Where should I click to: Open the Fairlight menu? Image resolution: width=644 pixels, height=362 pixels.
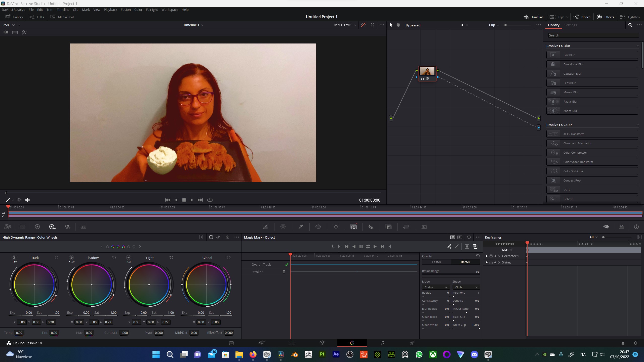tap(152, 10)
